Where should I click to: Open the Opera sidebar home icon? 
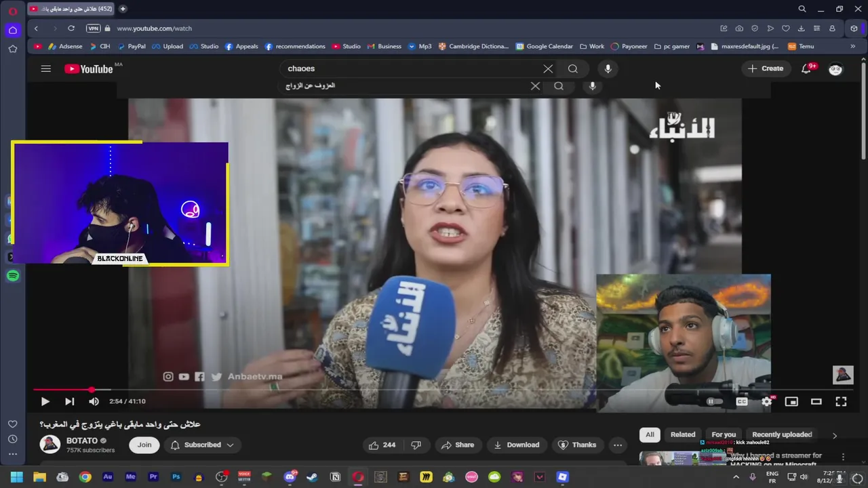pos(13,30)
